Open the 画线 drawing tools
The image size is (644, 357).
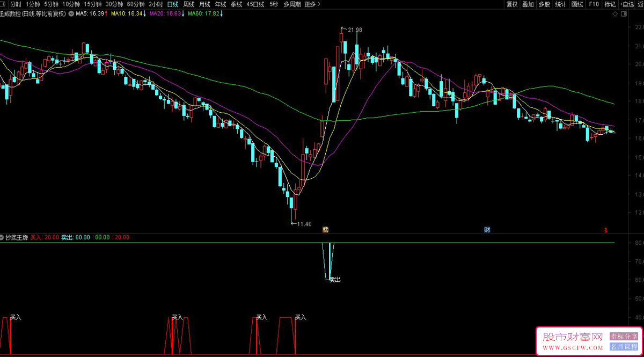point(577,4)
